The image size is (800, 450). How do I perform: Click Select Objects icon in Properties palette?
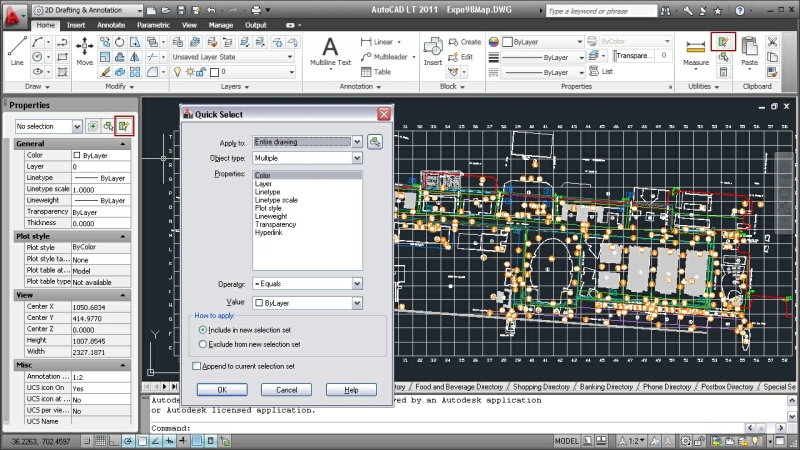click(x=108, y=126)
